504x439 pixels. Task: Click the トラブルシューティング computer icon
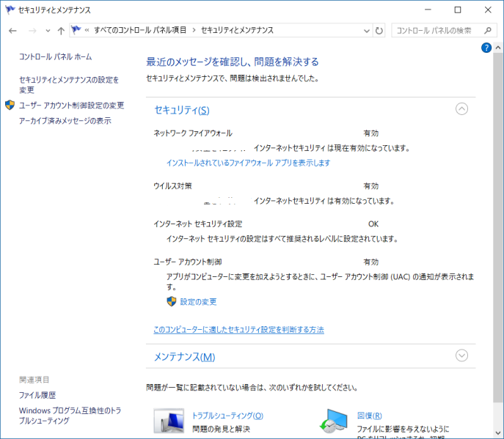coord(169,421)
